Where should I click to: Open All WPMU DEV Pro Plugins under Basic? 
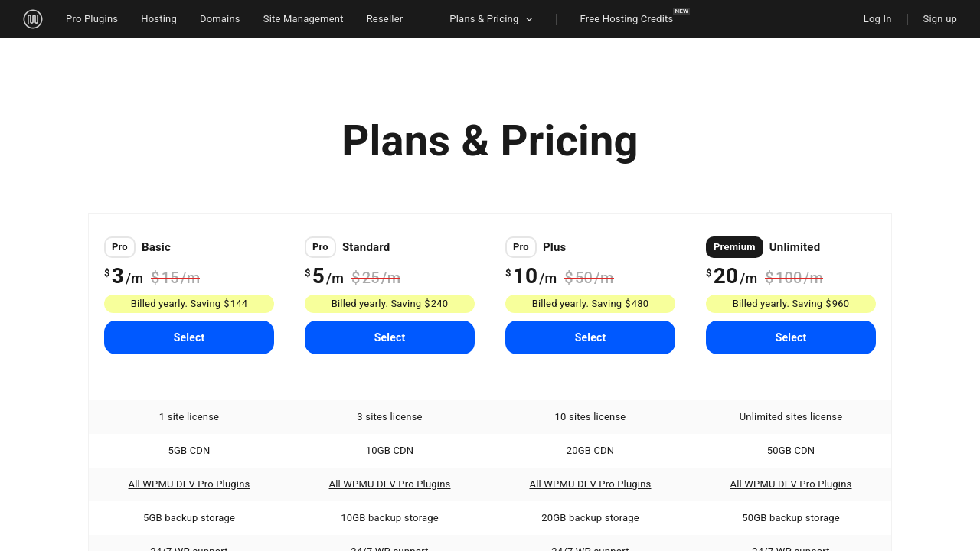(x=189, y=484)
